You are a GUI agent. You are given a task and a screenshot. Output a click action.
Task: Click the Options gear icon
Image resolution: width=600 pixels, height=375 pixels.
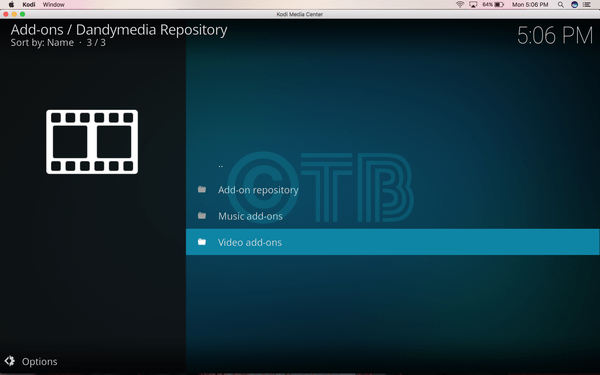[10, 361]
